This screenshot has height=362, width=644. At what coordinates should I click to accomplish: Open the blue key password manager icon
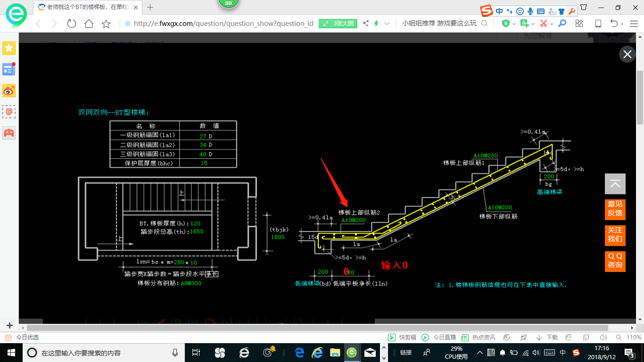click(562, 24)
